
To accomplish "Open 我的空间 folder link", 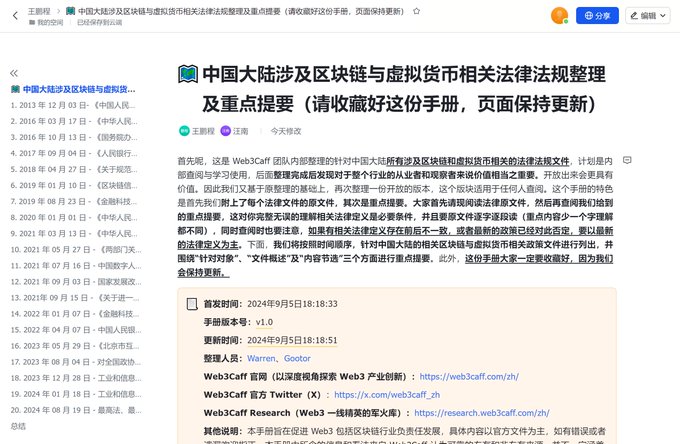I will (46, 23).
